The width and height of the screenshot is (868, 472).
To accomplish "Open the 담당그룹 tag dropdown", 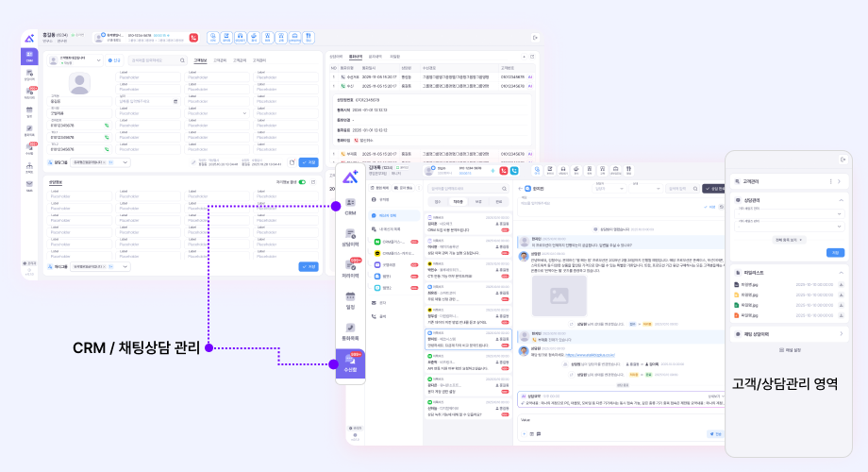I will click(x=101, y=162).
